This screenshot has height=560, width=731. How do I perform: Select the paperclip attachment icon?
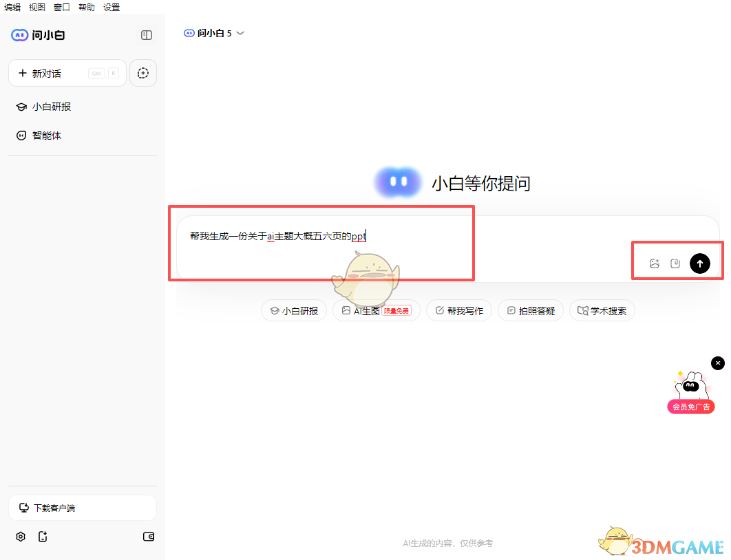[677, 262]
